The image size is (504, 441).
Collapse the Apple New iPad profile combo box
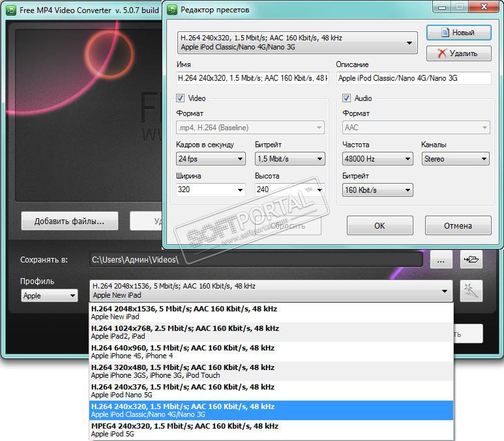271,291
